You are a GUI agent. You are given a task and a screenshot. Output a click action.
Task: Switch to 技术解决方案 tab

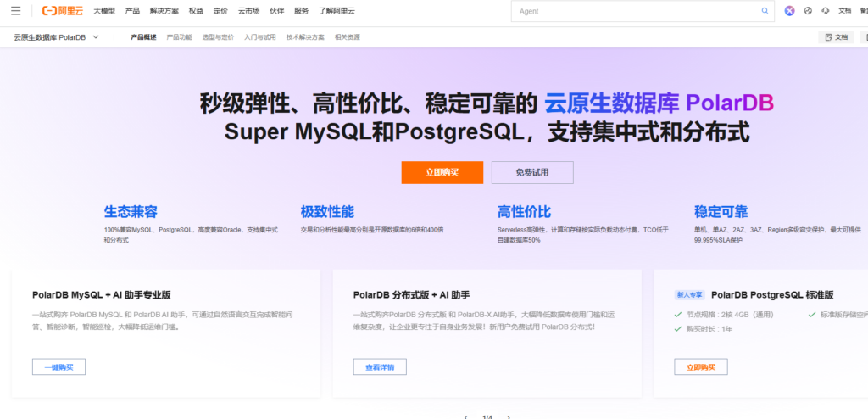click(305, 37)
